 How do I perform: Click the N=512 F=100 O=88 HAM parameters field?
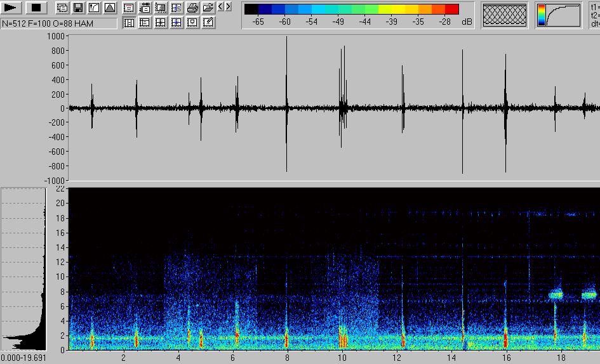(58, 23)
